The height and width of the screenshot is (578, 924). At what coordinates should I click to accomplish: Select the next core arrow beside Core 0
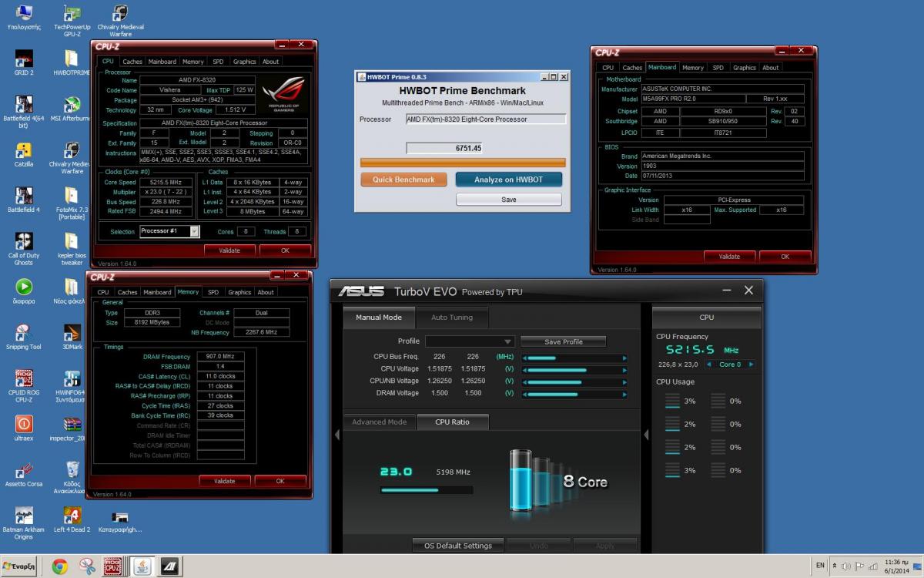(751, 365)
